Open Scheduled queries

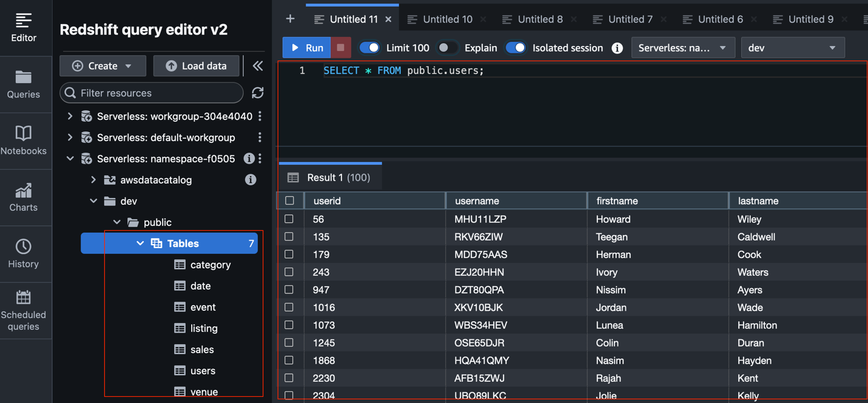24,311
